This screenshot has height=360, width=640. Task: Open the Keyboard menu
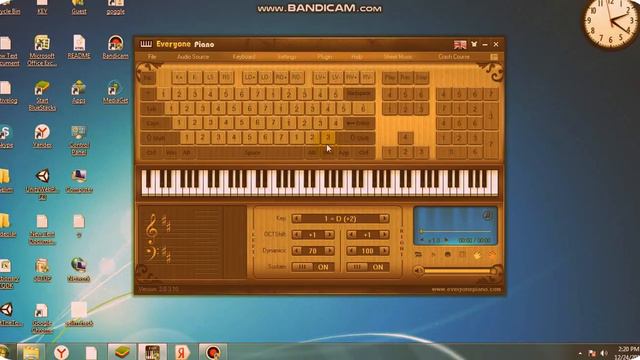[x=244, y=57]
